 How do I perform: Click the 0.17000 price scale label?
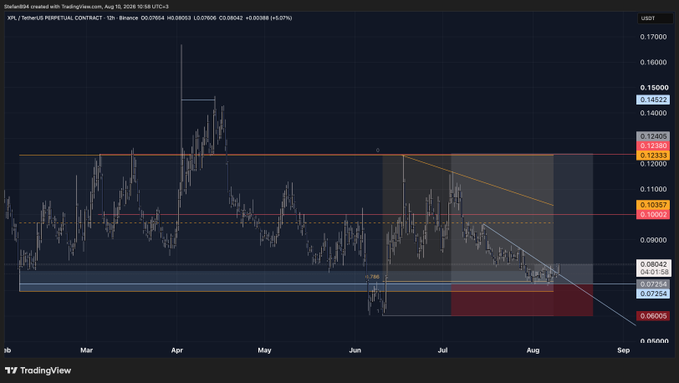(x=653, y=37)
